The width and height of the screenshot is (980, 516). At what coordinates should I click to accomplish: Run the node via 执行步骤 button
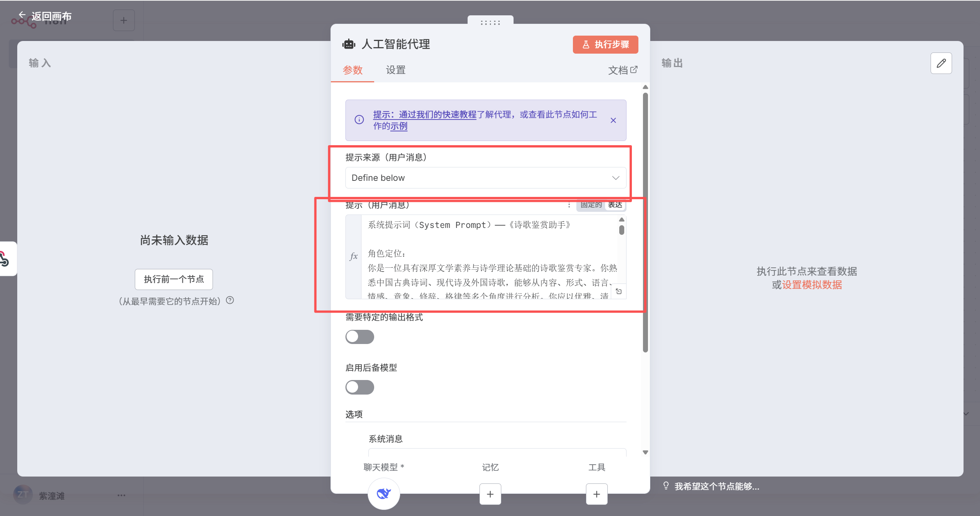click(605, 44)
